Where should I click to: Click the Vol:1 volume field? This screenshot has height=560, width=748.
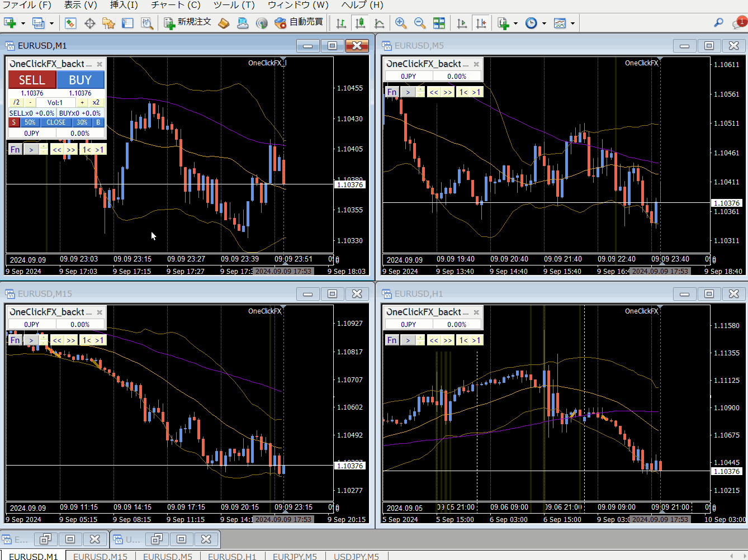click(55, 103)
